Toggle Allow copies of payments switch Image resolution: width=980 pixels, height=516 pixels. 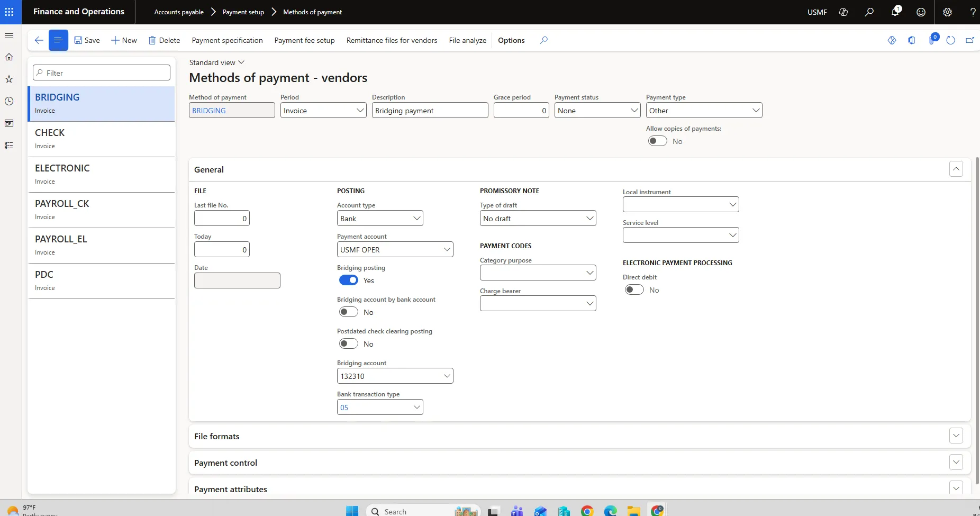658,141
